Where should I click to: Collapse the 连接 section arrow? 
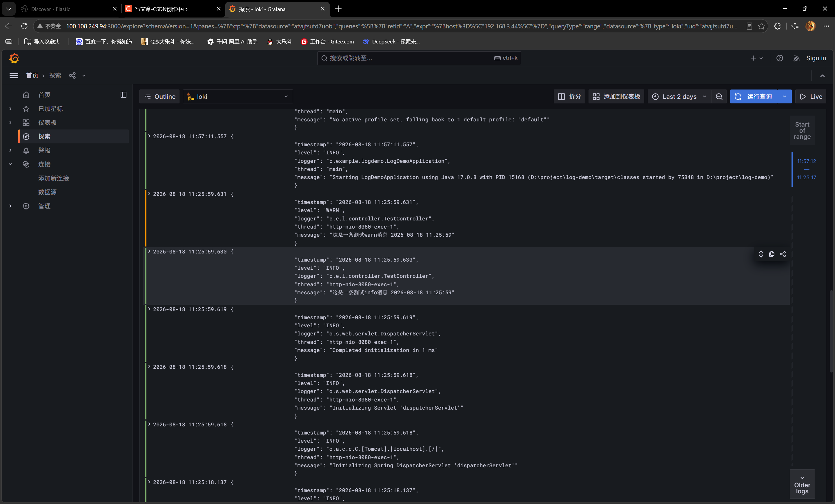pyautogui.click(x=10, y=164)
